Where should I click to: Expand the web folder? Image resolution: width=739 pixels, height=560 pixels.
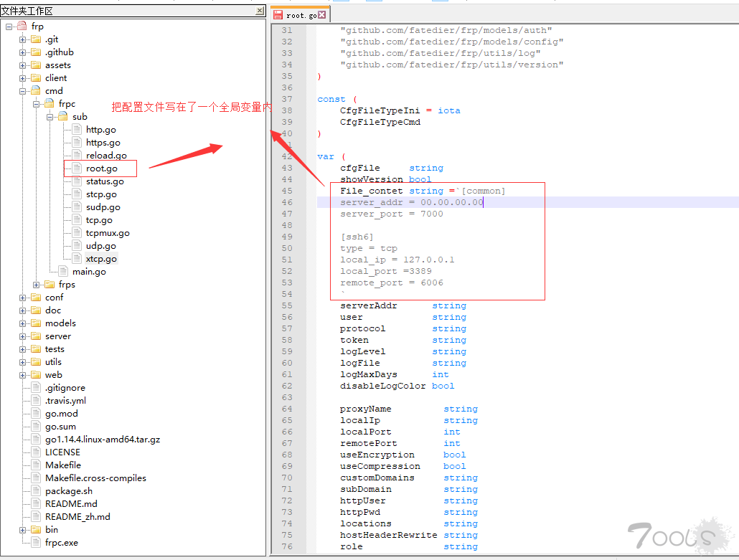(23, 376)
